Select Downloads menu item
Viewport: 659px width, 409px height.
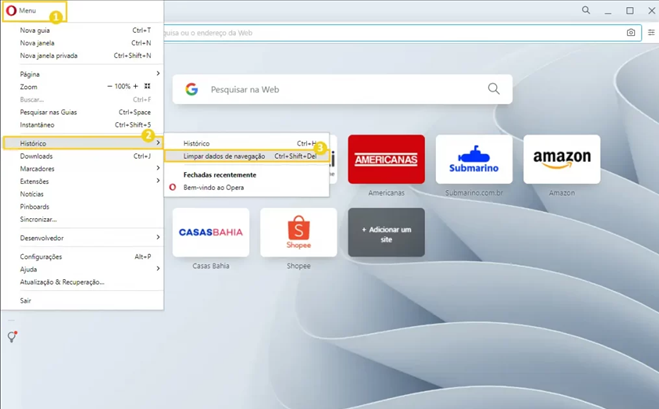coord(82,156)
